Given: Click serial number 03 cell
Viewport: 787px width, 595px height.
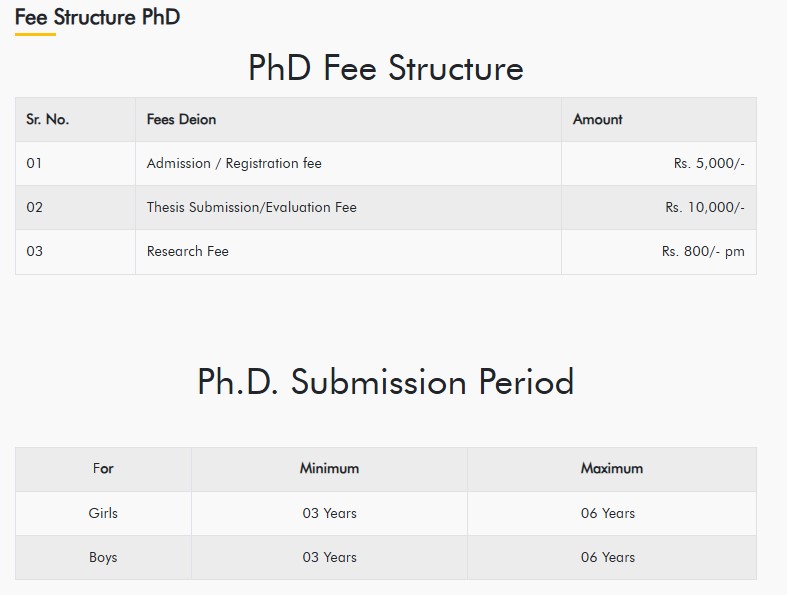Looking at the screenshot, I should tap(35, 251).
